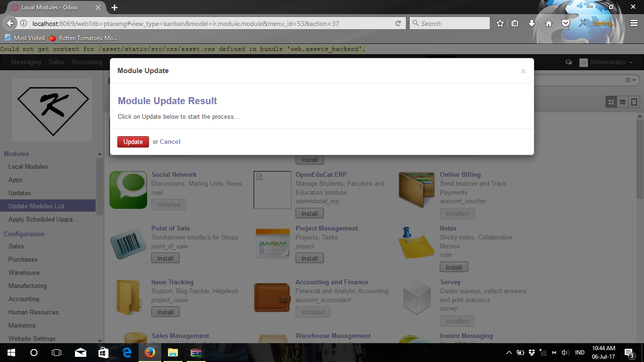Show bookmarks list icon
Viewport: 644px width, 362px height.
(x=515, y=23)
